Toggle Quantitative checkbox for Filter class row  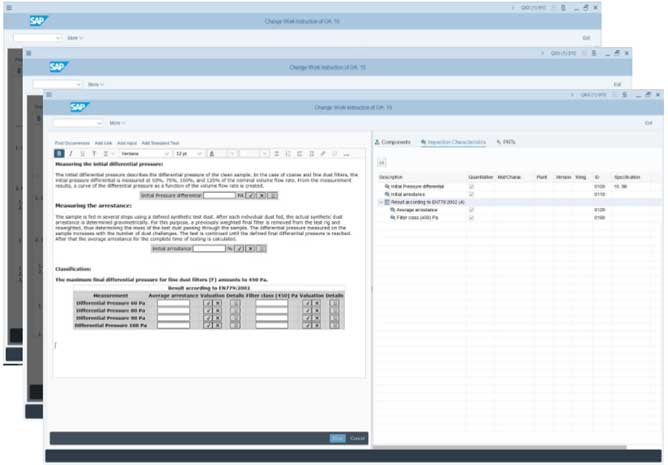(471, 217)
